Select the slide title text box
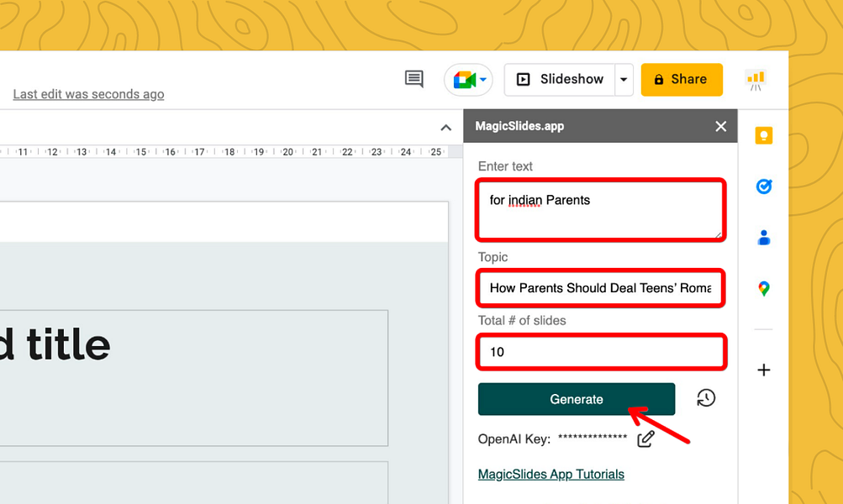Screen dimensions: 843x504 tap(194, 378)
